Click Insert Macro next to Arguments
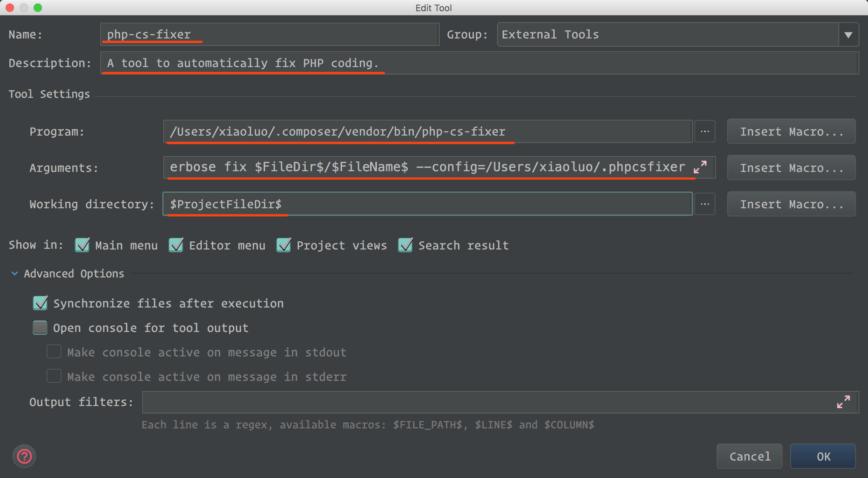 pos(791,168)
